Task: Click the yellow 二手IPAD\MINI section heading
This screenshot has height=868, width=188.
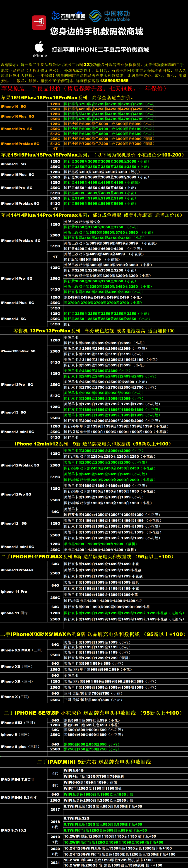Action: (94, 762)
